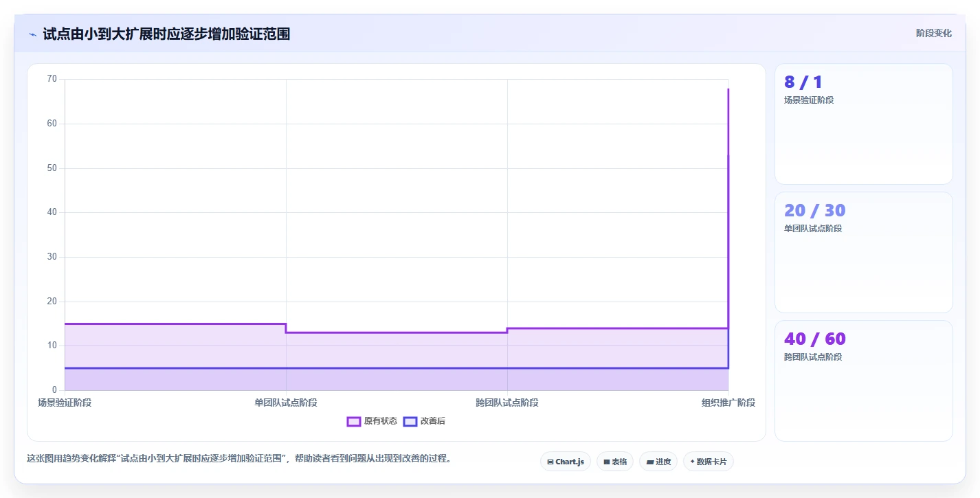Click the 组织推广阶段 x-axis label
Screen dimensions: 980x498
coord(728,403)
